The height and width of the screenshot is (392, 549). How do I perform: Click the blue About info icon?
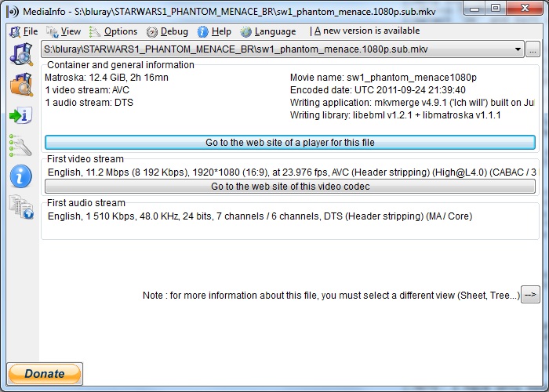point(20,176)
